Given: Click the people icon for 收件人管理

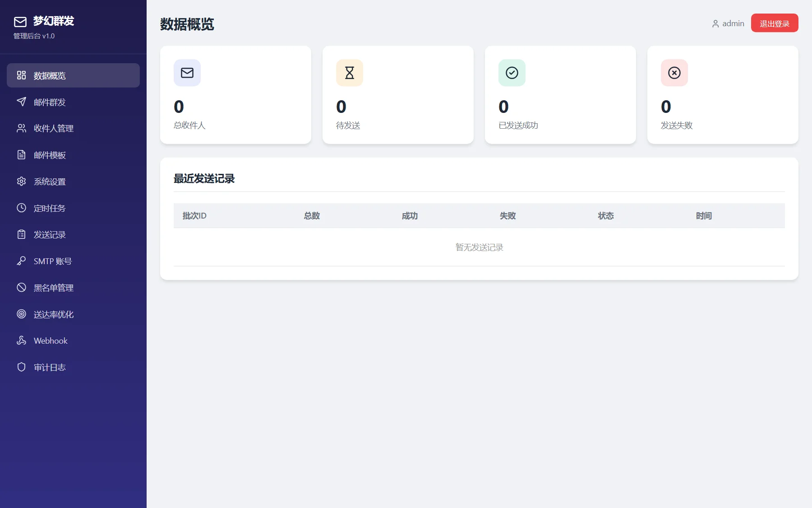Looking at the screenshot, I should (21, 128).
